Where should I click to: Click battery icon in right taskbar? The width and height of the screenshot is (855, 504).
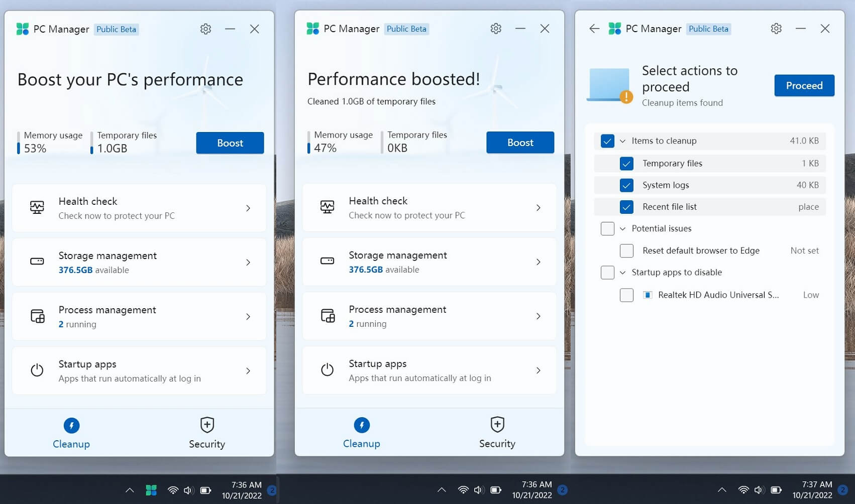click(776, 490)
